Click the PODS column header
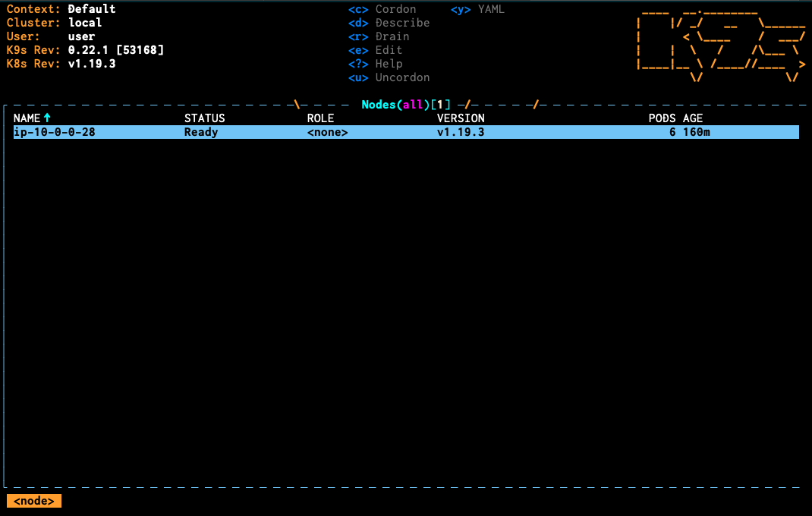 662,118
